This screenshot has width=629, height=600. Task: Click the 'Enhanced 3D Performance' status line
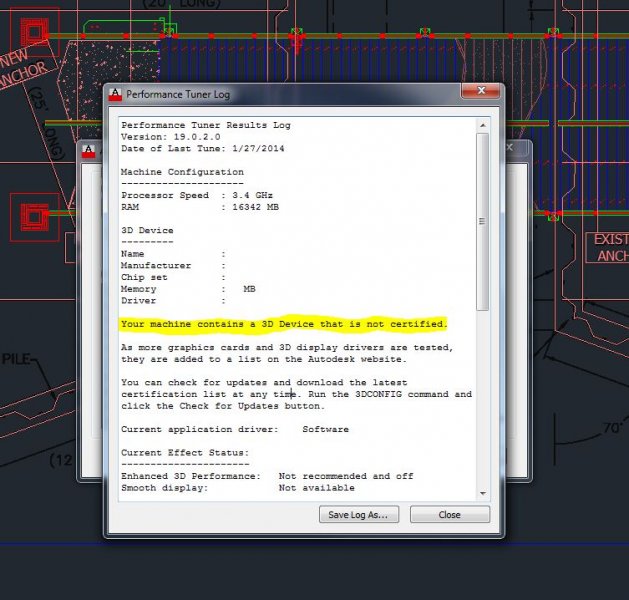267,476
